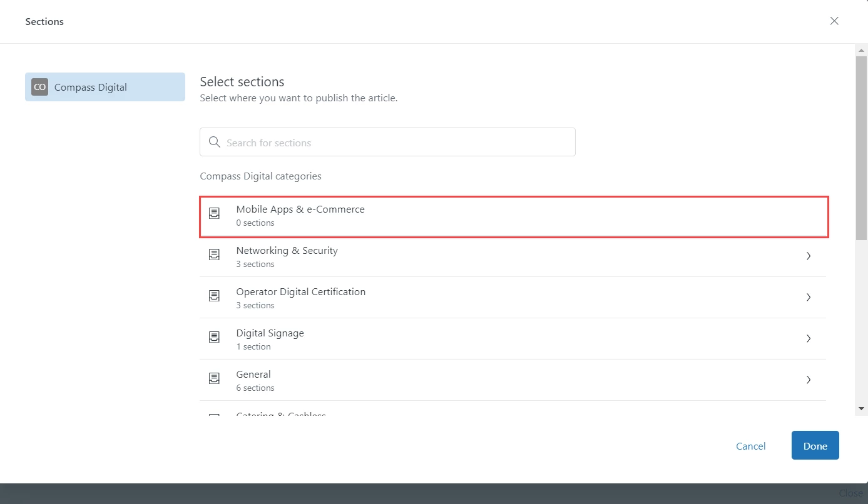The image size is (868, 504).
Task: Open Mobile Apps & e-Commerce category
Action: (x=514, y=216)
